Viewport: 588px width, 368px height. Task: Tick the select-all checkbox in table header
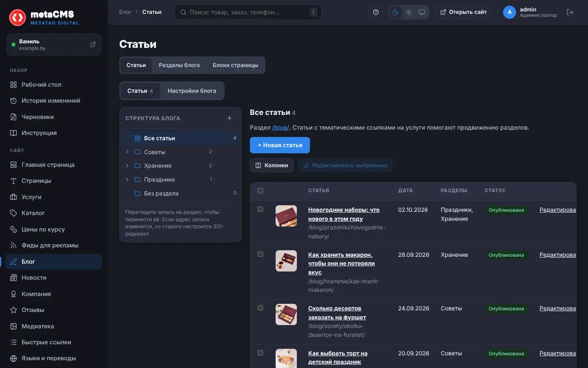coord(261,191)
